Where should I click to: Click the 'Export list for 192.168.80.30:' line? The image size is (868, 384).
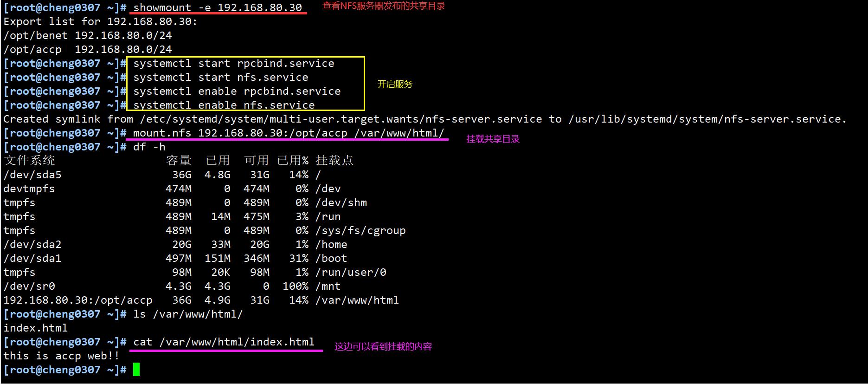pyautogui.click(x=100, y=21)
